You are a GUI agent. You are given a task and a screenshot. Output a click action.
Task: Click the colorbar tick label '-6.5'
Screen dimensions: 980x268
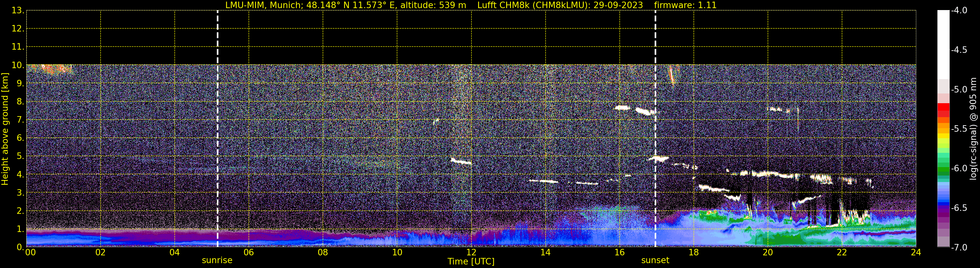point(959,208)
